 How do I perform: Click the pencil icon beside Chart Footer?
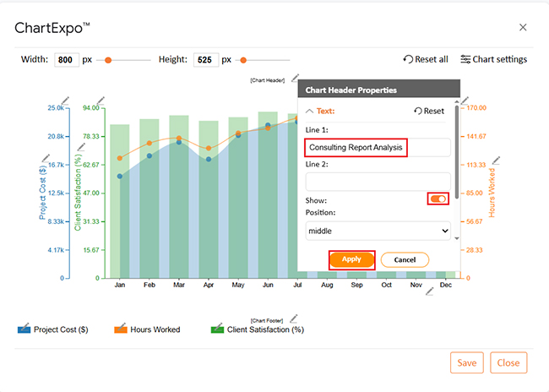293,319
